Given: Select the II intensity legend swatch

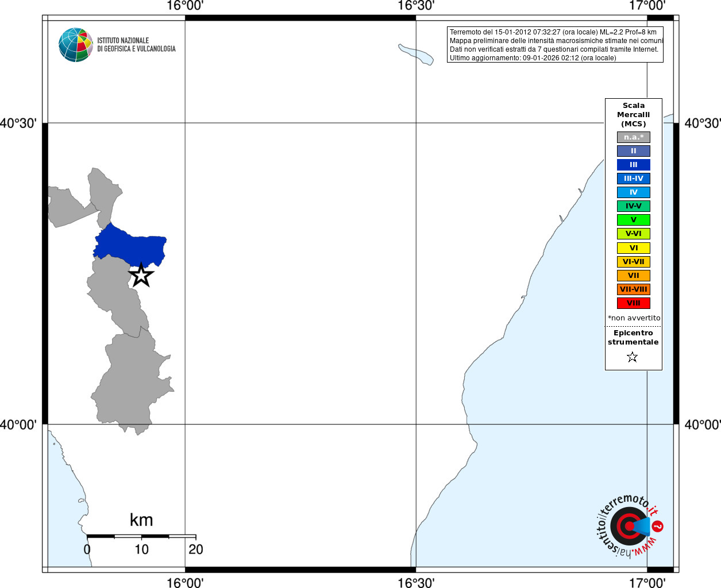Looking at the screenshot, I should tap(634, 151).
